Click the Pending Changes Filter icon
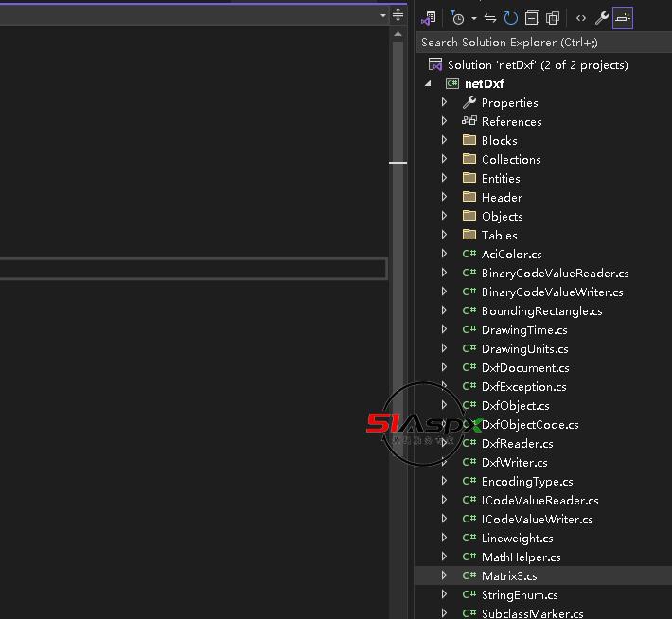The height and width of the screenshot is (619, 672). tap(457, 18)
